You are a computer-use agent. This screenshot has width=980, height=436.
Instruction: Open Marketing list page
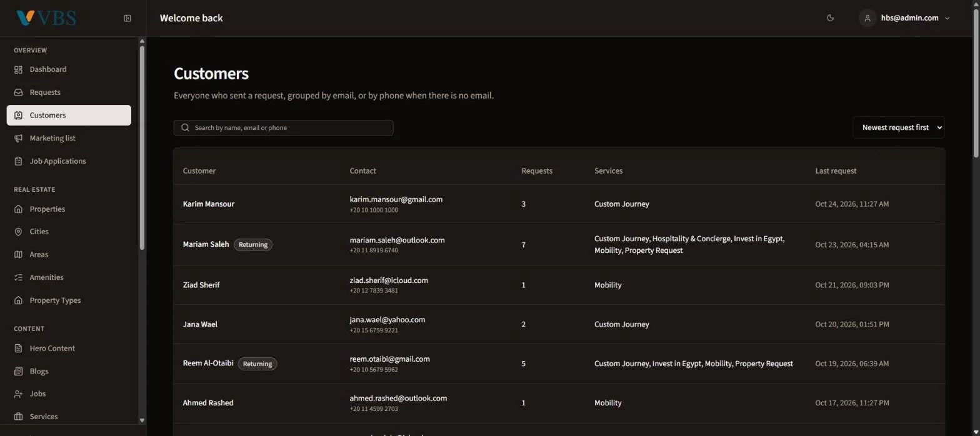(69, 138)
